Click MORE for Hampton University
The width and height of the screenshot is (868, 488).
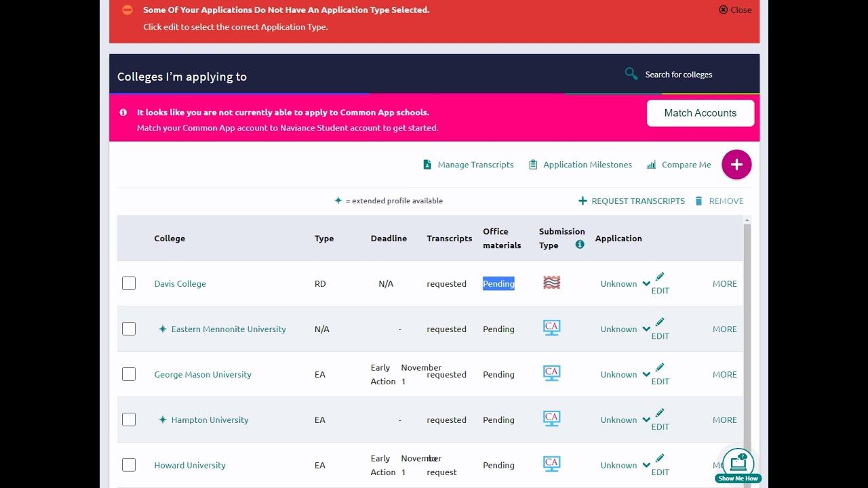724,420
